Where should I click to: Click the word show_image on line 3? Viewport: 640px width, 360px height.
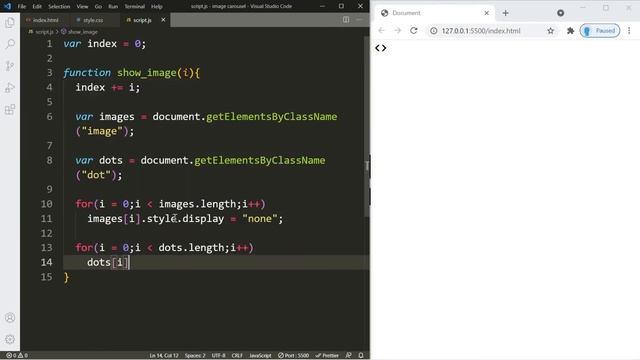[x=147, y=73]
